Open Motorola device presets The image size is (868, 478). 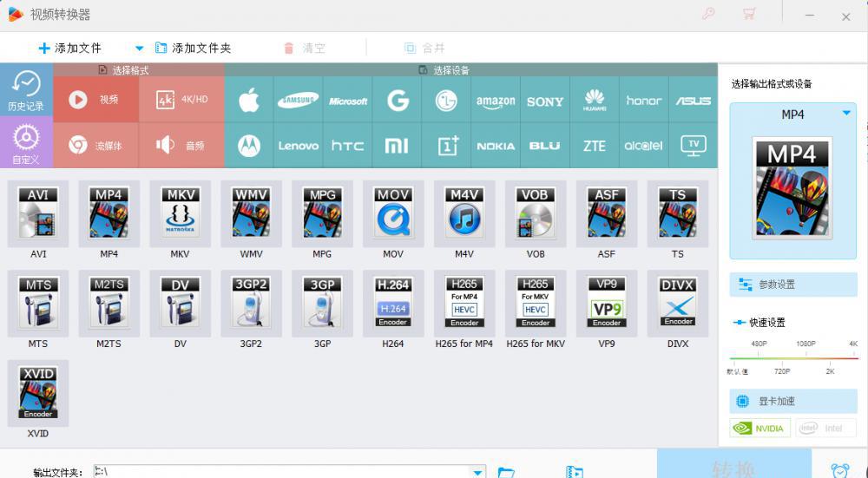(249, 146)
